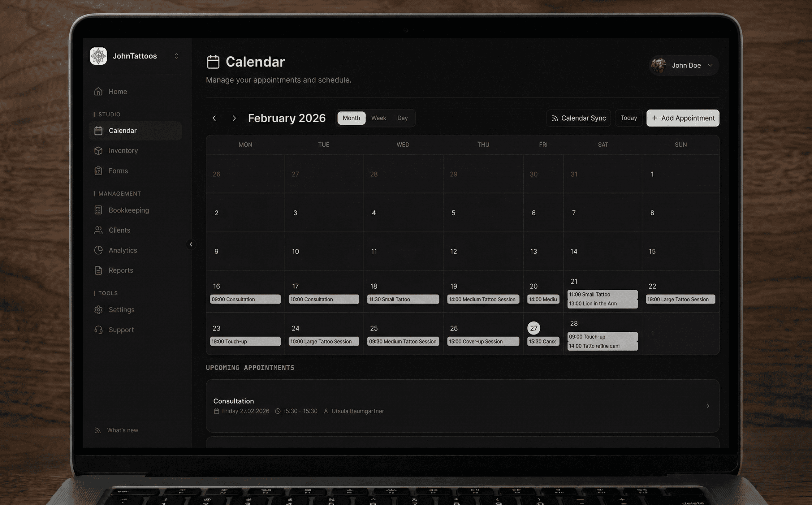Screen dimensions: 812x505
Task: Click the Support headset icon
Action: [x=98, y=330]
